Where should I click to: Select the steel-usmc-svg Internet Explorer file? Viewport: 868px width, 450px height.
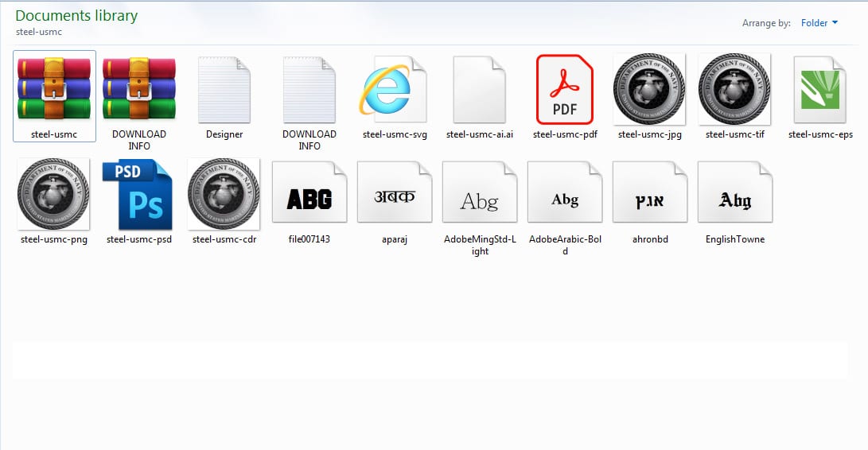click(x=395, y=89)
